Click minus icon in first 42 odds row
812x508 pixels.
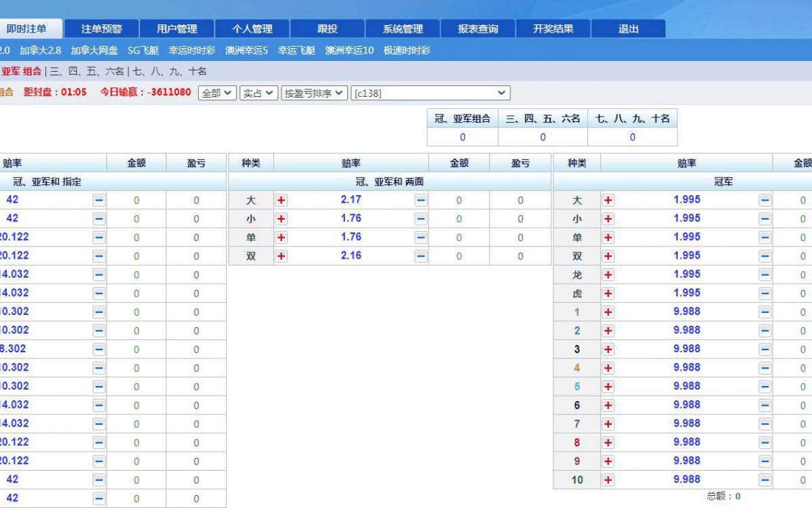[x=99, y=200]
